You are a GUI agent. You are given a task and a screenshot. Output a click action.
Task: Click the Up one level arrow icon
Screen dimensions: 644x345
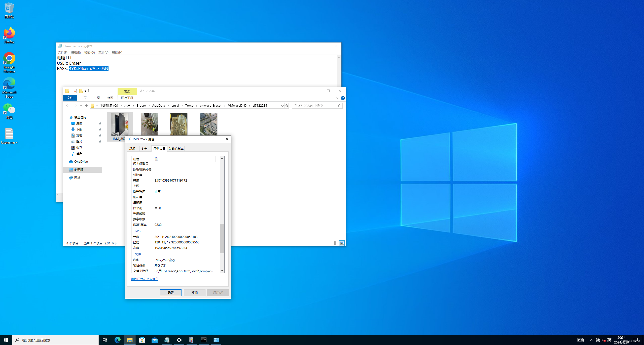point(86,106)
